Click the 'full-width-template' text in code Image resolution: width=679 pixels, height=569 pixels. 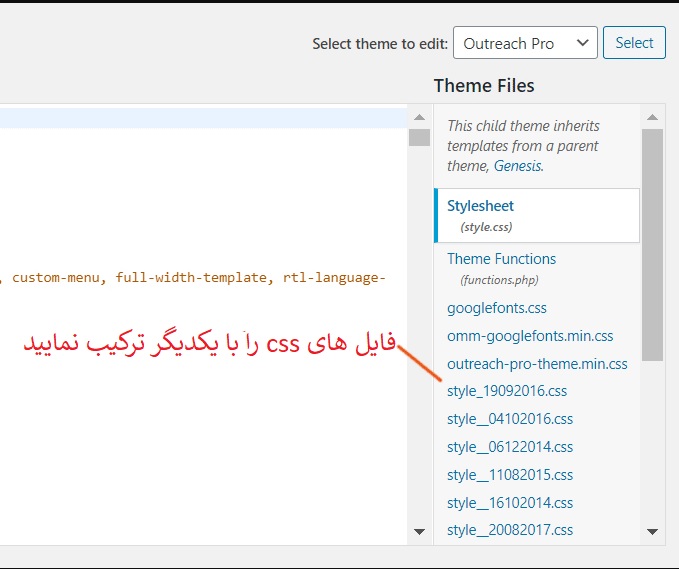tap(191, 278)
